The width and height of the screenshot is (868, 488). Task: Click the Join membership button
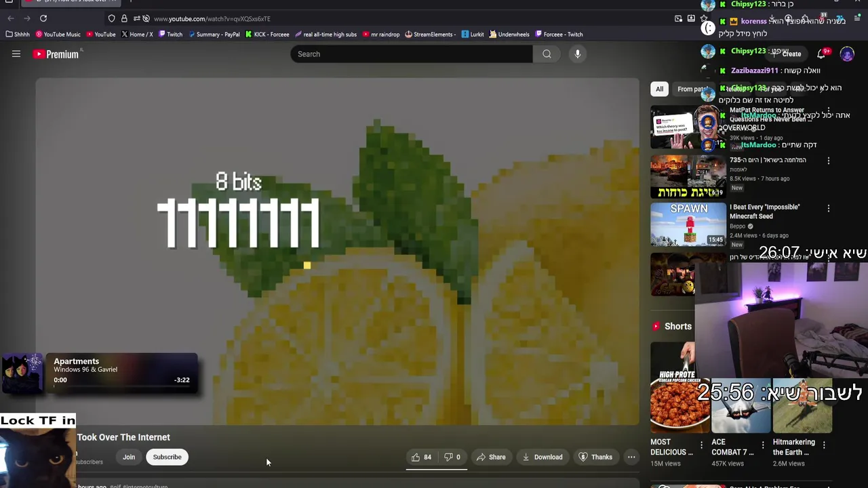pyautogui.click(x=129, y=457)
